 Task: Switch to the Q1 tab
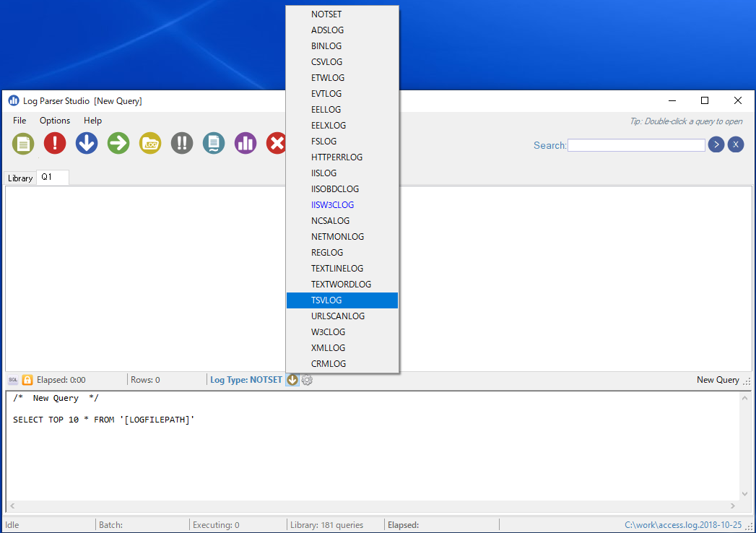[53, 177]
